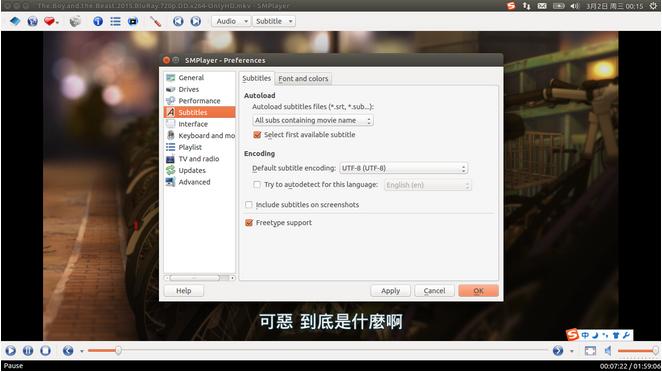662x372 pixels.
Task: Select Keyboard and mouse in preferences sidebar
Action: pos(199,136)
